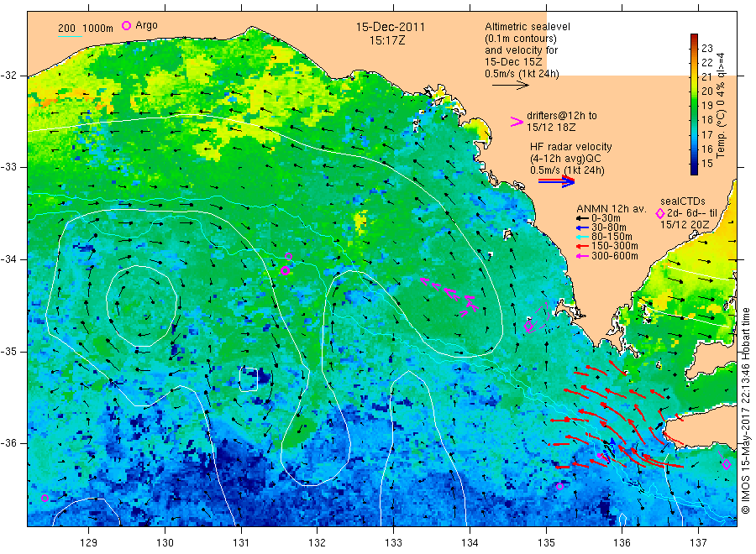
Task: Click the bold Argo float marker near 131.6E 34.1S
Action: [285, 271]
